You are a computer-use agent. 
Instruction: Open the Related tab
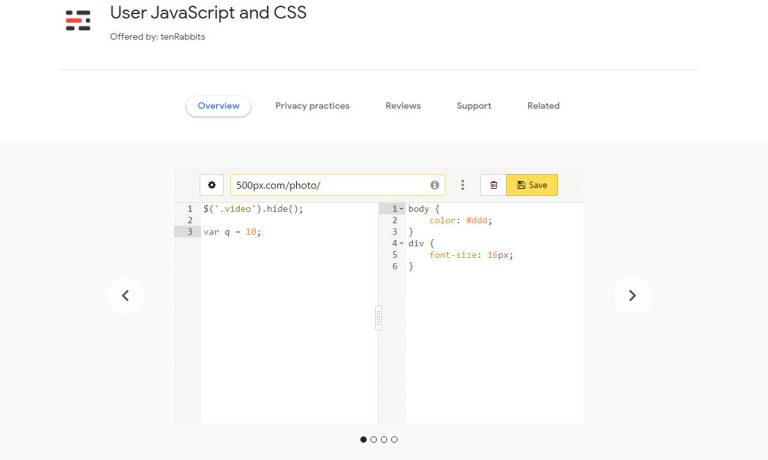coord(543,106)
